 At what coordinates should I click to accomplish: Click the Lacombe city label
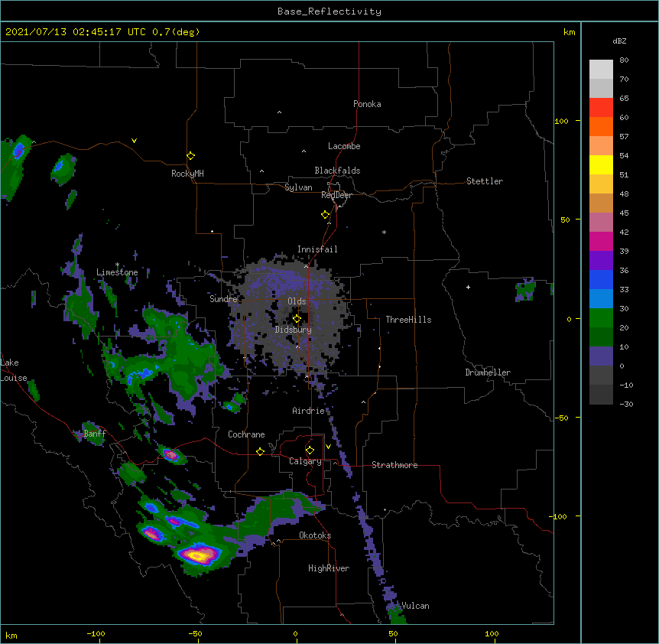344,146
